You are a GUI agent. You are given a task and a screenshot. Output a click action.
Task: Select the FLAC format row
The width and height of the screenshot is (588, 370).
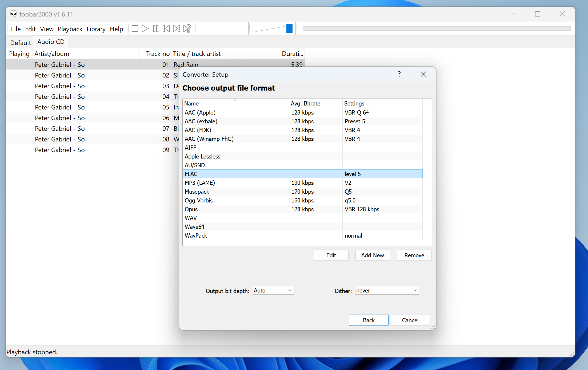pyautogui.click(x=302, y=174)
